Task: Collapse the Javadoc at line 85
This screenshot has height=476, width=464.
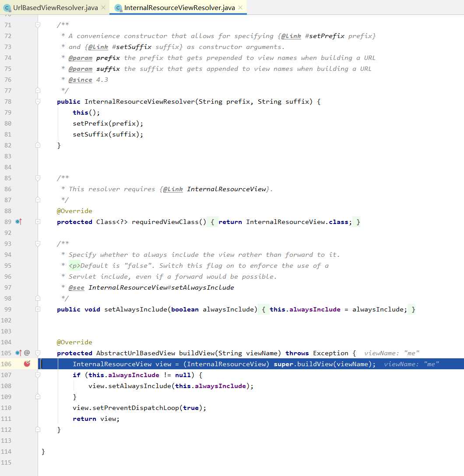Action: tap(38, 178)
